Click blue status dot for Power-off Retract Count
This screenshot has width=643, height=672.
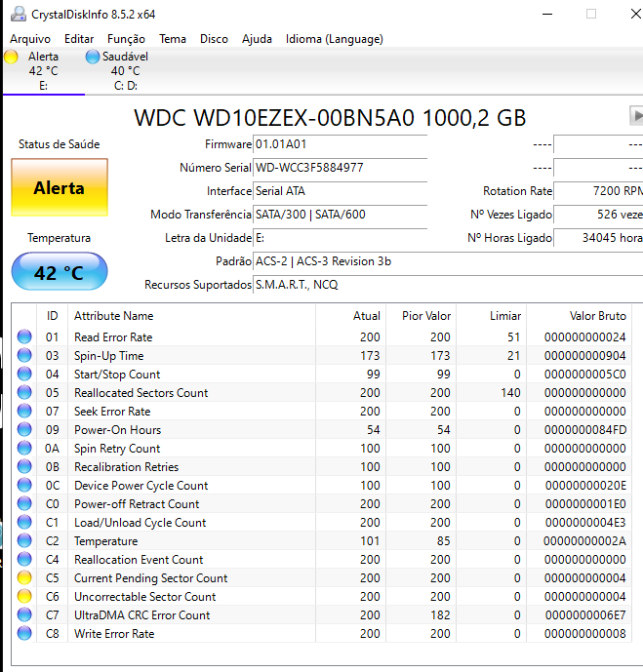coord(24,503)
